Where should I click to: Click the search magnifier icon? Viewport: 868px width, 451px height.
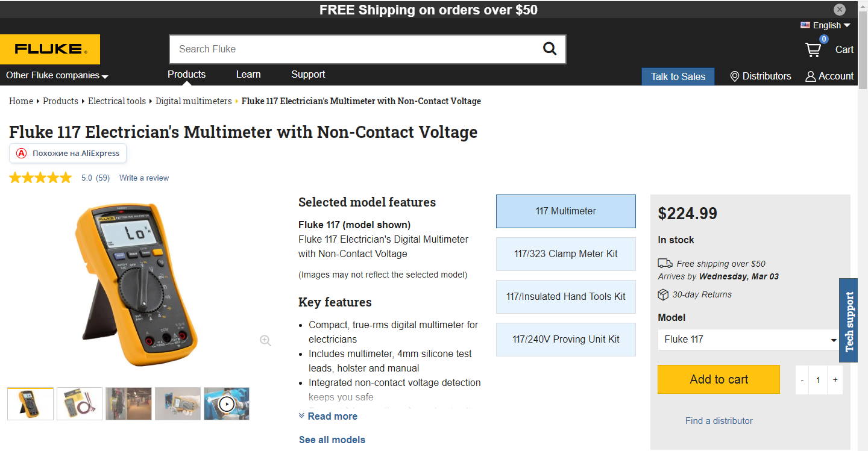point(550,49)
